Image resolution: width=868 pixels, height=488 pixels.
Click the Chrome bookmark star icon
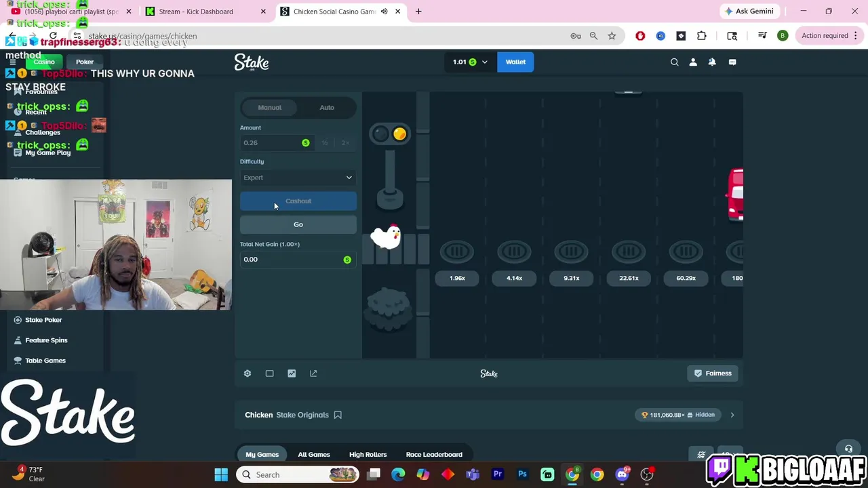coord(612,36)
